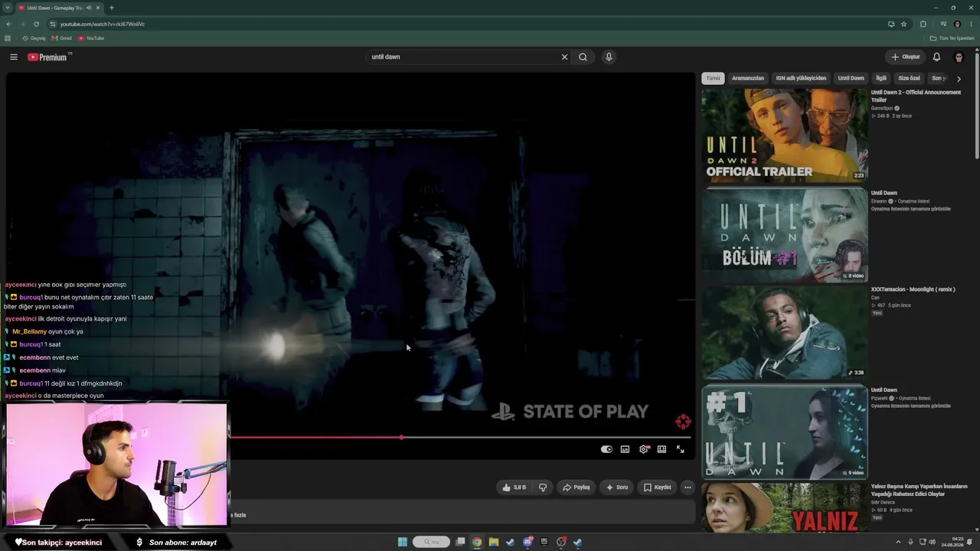The width and height of the screenshot is (980, 551).
Task: Toggle the autoplay switch in player
Action: pyautogui.click(x=606, y=449)
